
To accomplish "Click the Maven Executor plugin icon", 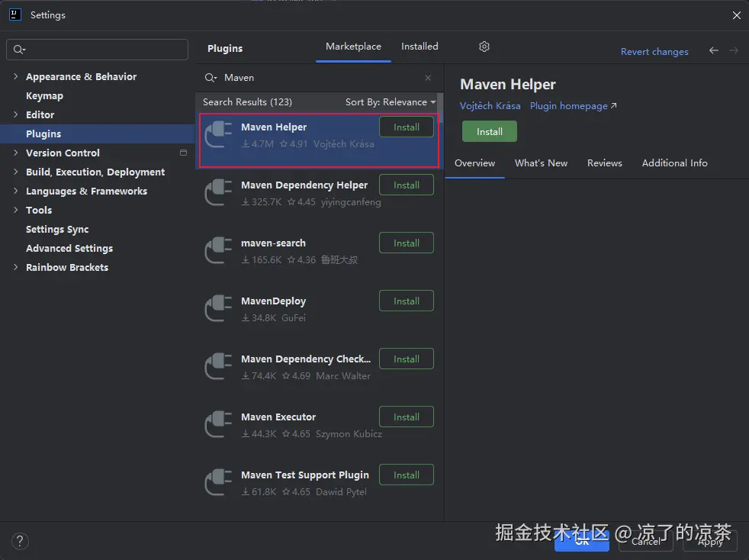I will (x=218, y=424).
